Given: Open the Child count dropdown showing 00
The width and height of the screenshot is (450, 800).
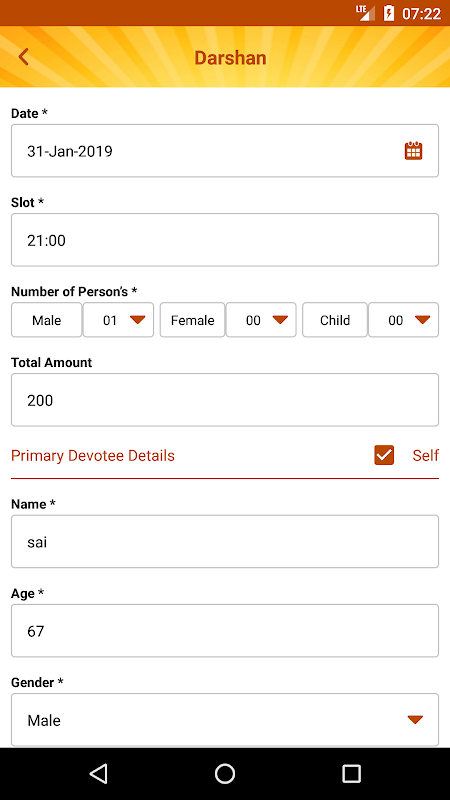Looking at the screenshot, I should coord(403,320).
